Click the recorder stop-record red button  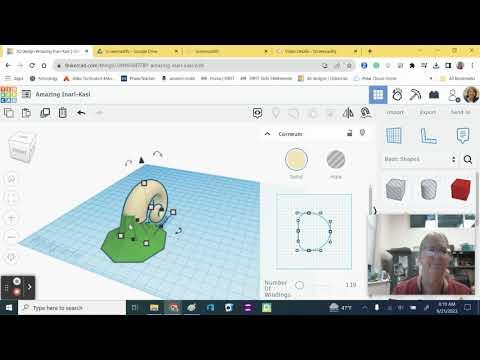17,292
